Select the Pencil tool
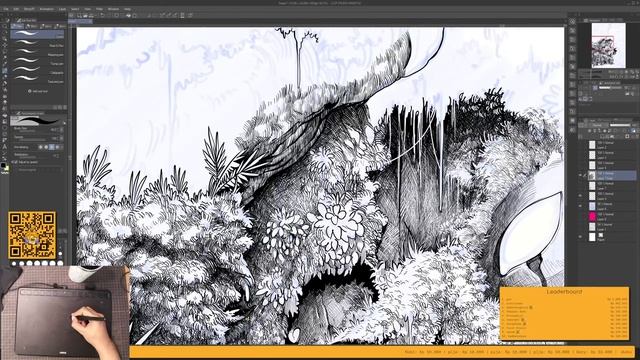This screenshot has width=640, height=360. click(x=5, y=76)
